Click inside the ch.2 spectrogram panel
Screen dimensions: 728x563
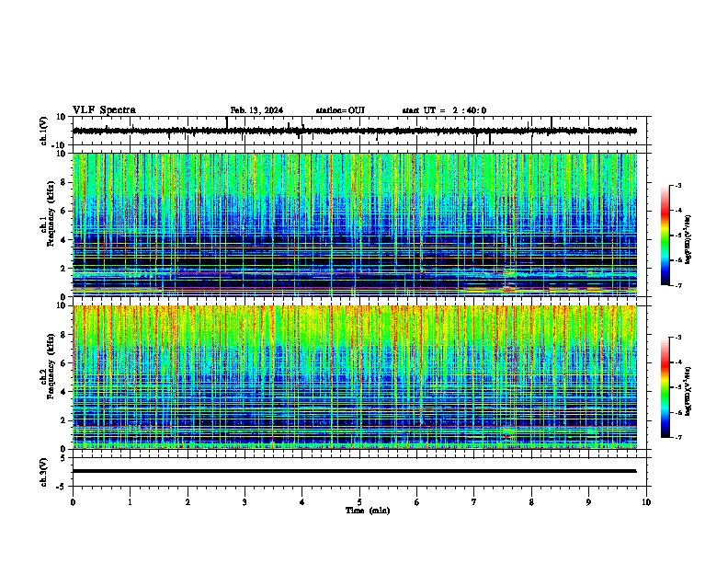pos(355,377)
